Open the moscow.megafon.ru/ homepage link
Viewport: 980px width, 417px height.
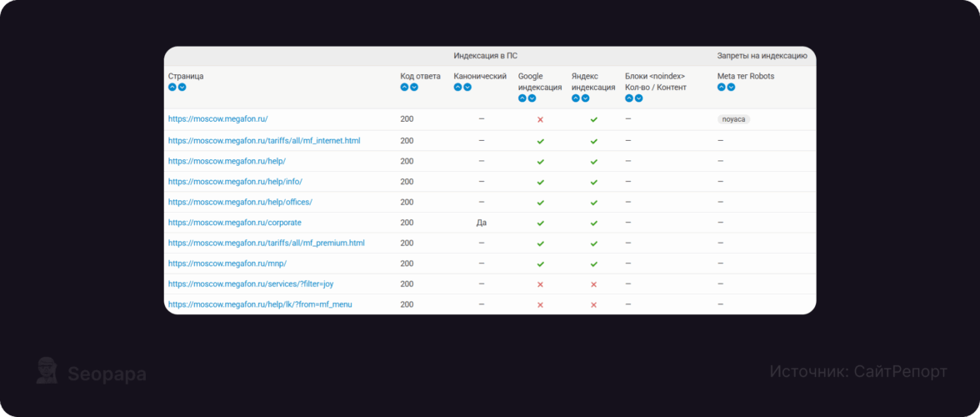pos(217,119)
